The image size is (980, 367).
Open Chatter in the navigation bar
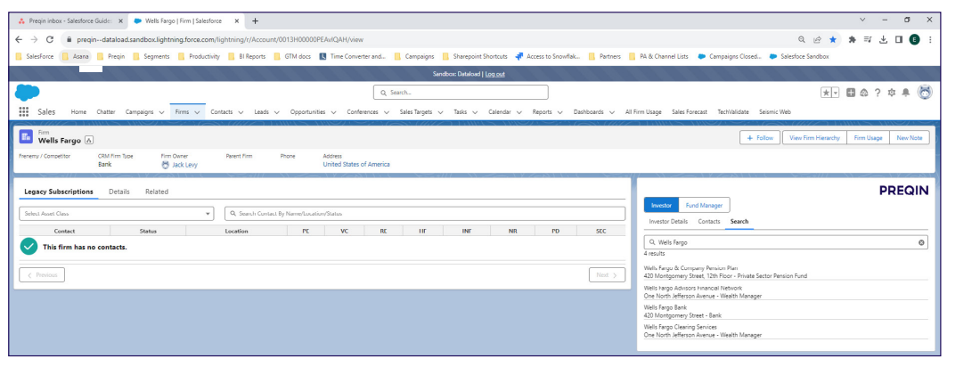coord(106,112)
